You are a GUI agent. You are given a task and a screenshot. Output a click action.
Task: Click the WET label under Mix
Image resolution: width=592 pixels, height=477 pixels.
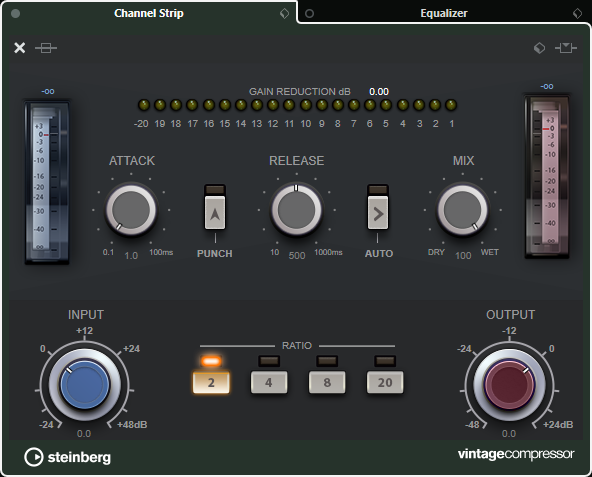coord(490,252)
